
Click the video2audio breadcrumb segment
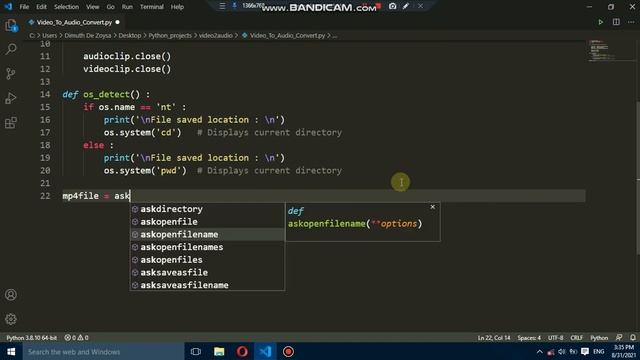(216, 36)
